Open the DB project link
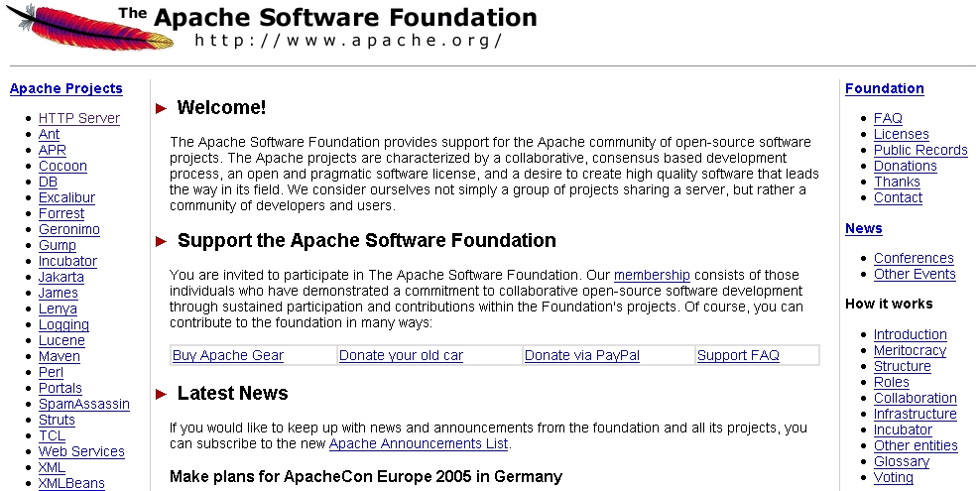Image resolution: width=980 pixels, height=491 pixels. tap(48, 182)
